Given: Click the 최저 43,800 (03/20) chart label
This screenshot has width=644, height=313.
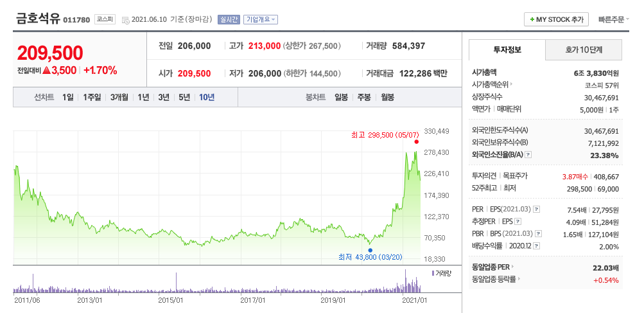Looking at the screenshot, I should 370,258.
